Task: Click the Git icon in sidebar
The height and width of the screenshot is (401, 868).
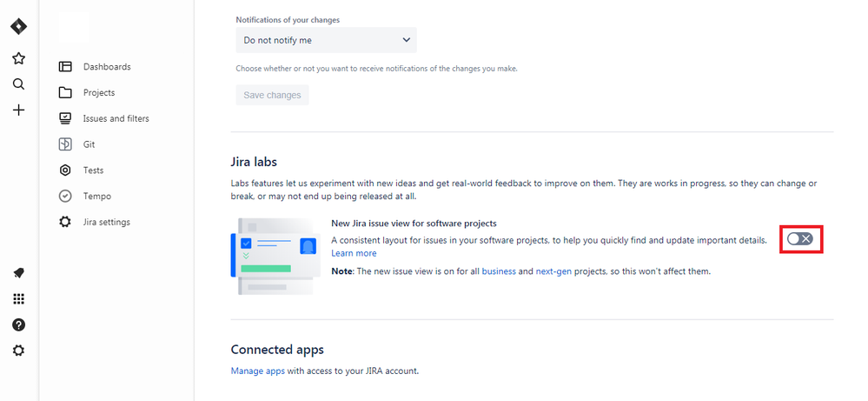Action: [x=65, y=144]
